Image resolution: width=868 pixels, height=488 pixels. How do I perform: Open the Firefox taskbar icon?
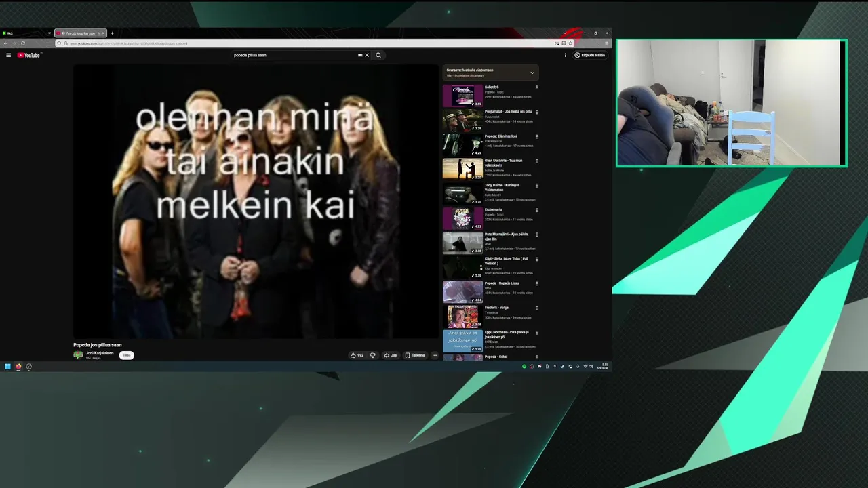(18, 367)
